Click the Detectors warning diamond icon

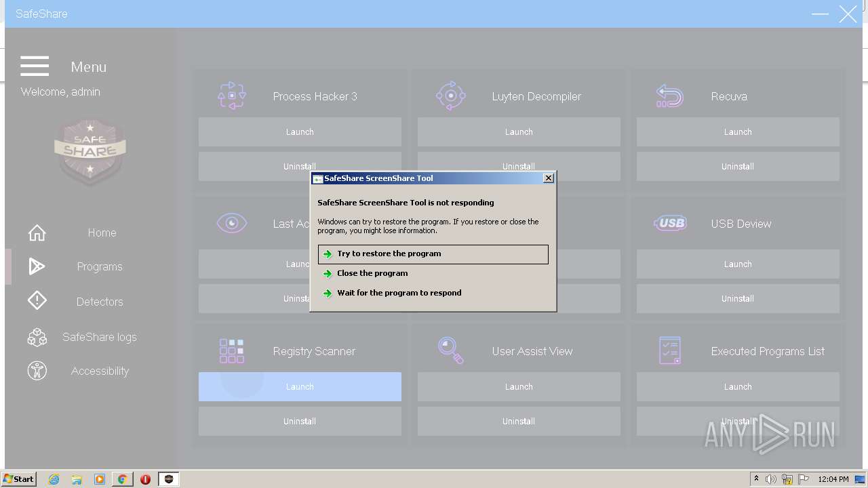pyautogui.click(x=37, y=300)
